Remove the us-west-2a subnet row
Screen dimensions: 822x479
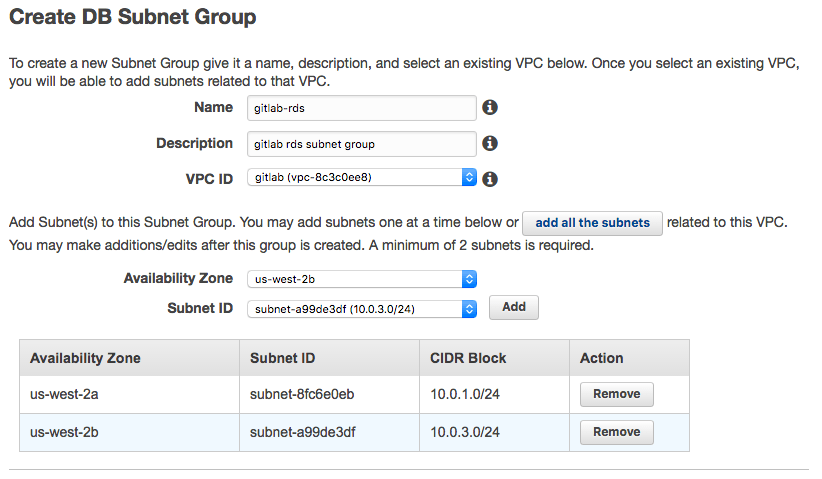(616, 394)
